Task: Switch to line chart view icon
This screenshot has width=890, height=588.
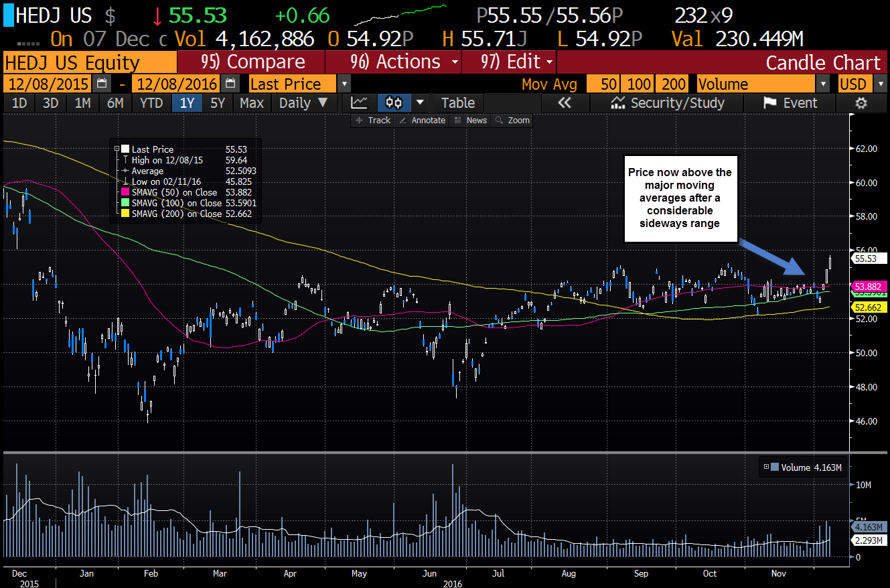Action: coord(360,103)
